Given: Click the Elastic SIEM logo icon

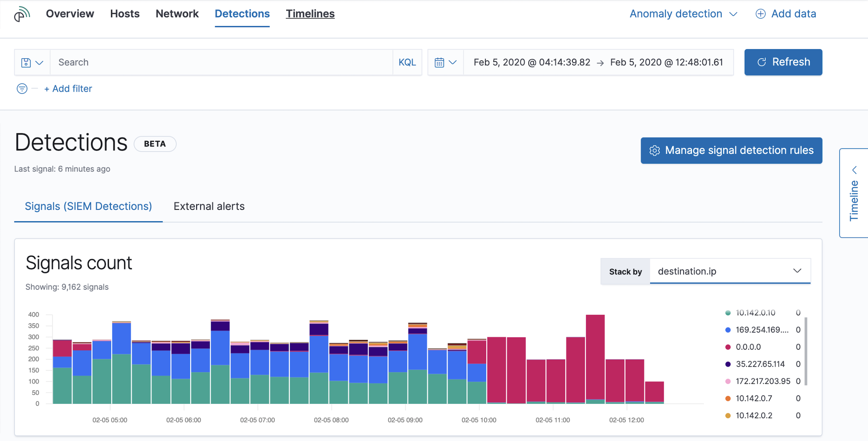Looking at the screenshot, I should [x=21, y=14].
